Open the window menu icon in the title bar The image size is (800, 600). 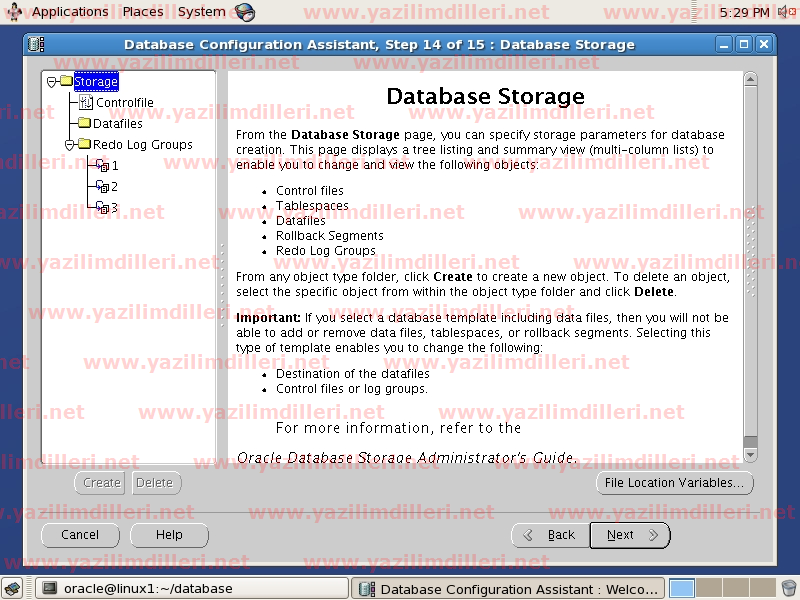tap(36, 45)
